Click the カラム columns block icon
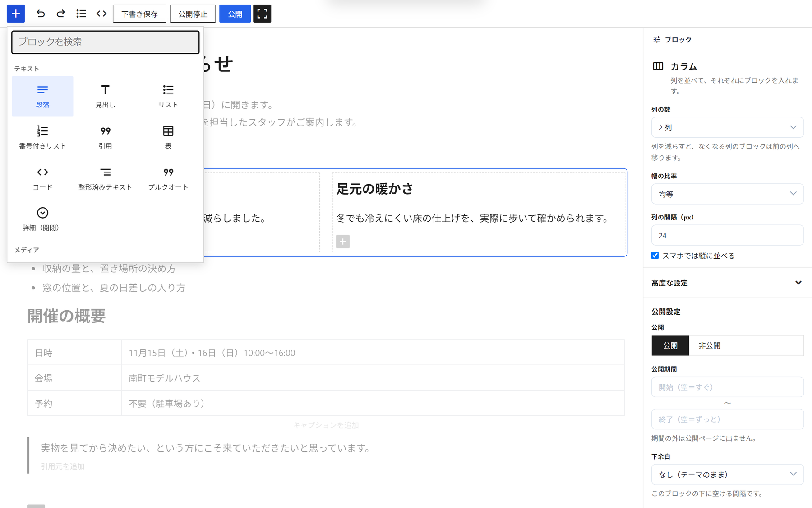The width and height of the screenshot is (812, 508). pos(658,66)
